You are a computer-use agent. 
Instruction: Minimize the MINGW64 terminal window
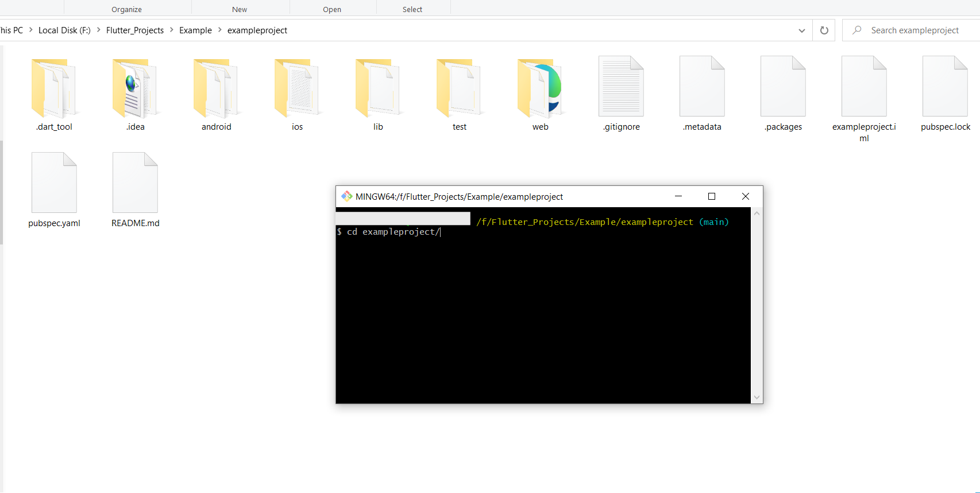coord(678,196)
